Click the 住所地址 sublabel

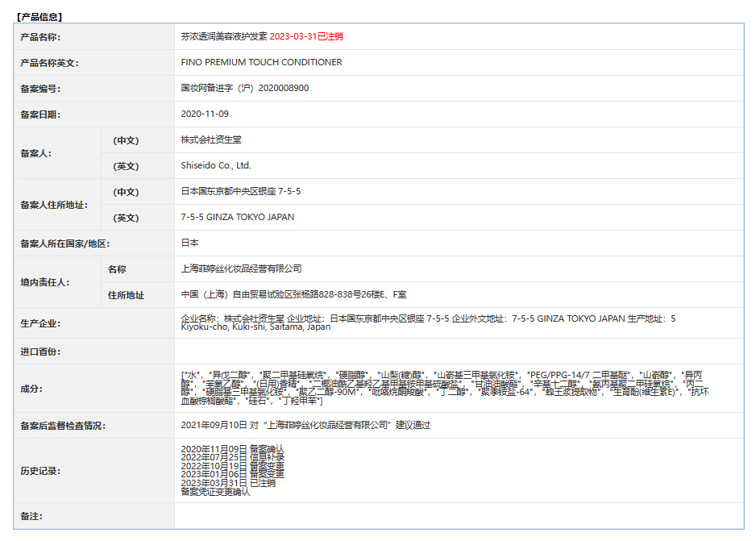coord(126,295)
